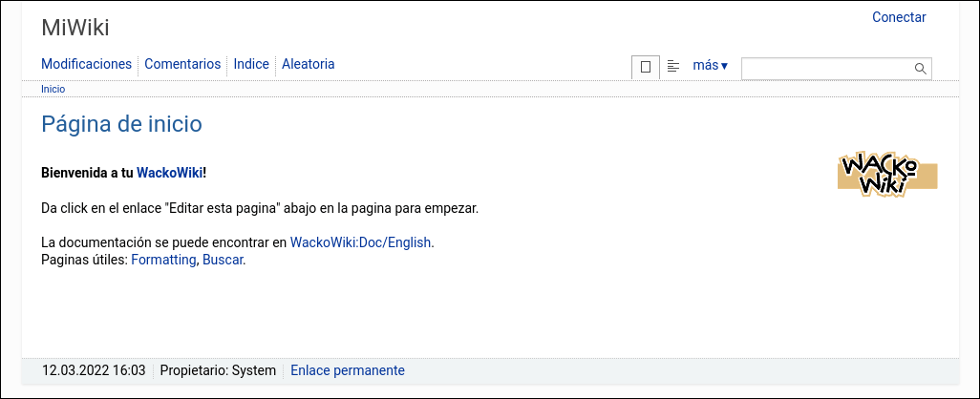Click the text lines source icon

pyautogui.click(x=673, y=66)
